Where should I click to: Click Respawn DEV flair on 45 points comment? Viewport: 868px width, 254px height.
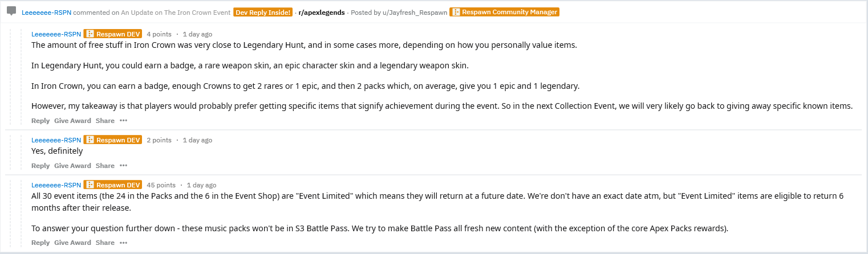(112, 185)
